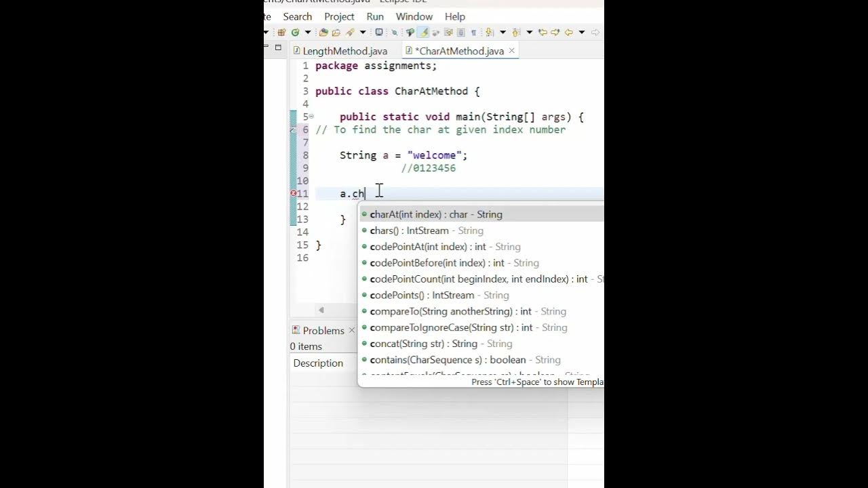Click the Next Annotation down-arrow icon
Viewport: 868px width, 488px height.
489,33
